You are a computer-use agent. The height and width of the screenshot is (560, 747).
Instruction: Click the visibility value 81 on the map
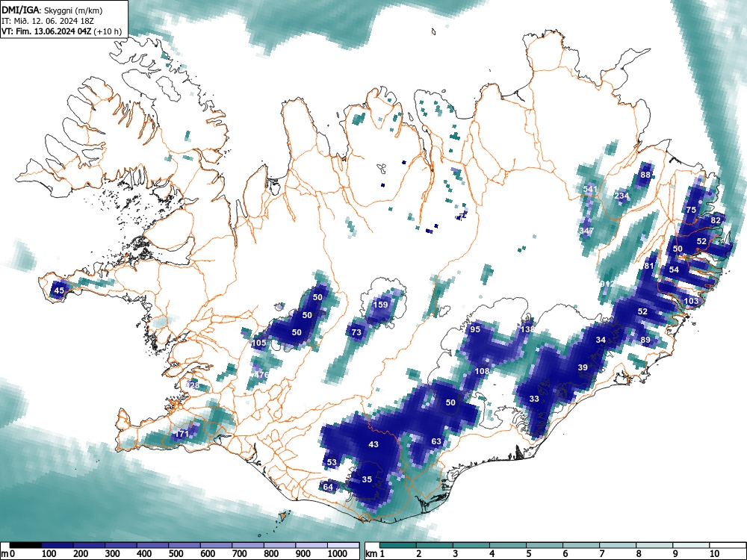(x=649, y=267)
